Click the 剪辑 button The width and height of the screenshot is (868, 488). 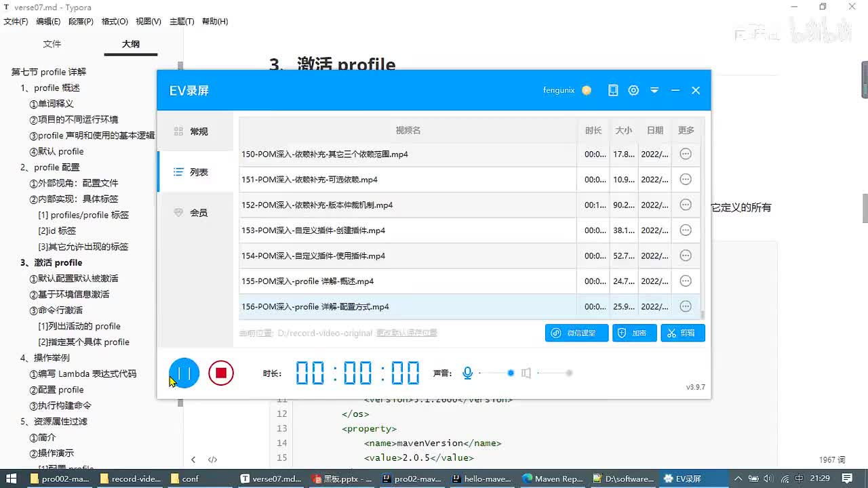683,333
